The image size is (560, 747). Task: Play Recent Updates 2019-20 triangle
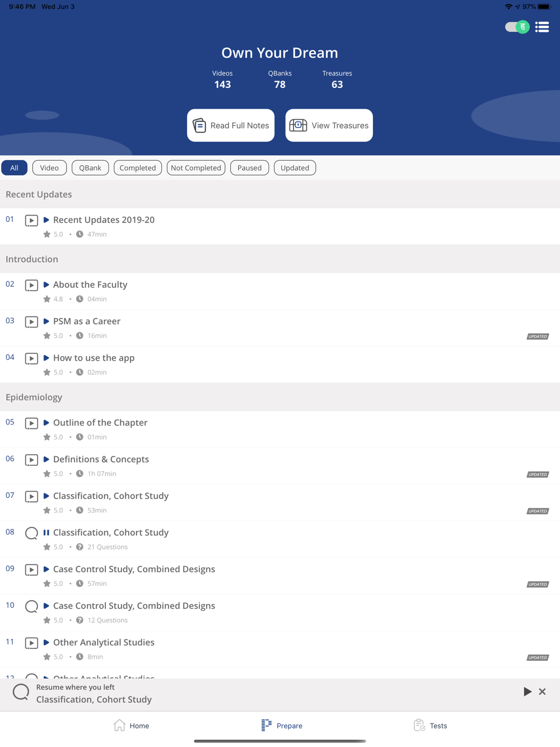46,220
